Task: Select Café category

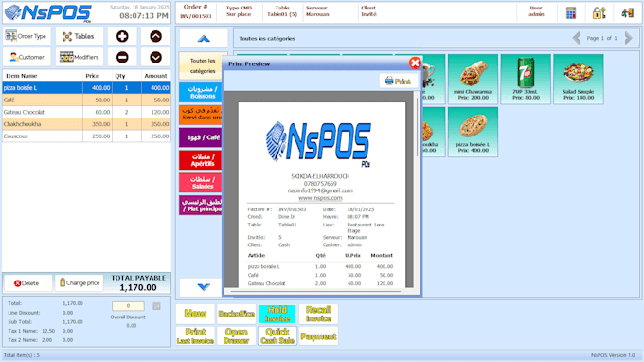Action: (201, 137)
